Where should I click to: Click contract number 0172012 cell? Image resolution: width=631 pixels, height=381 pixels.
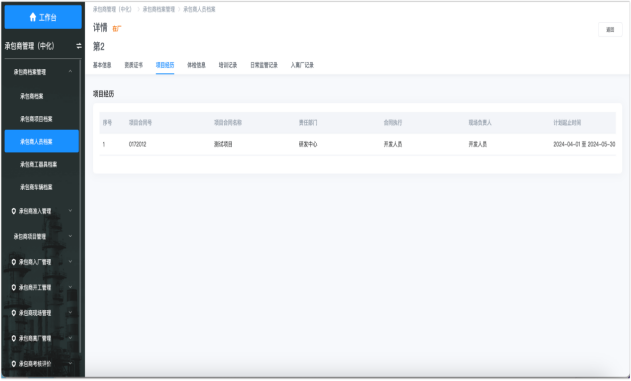[138, 144]
